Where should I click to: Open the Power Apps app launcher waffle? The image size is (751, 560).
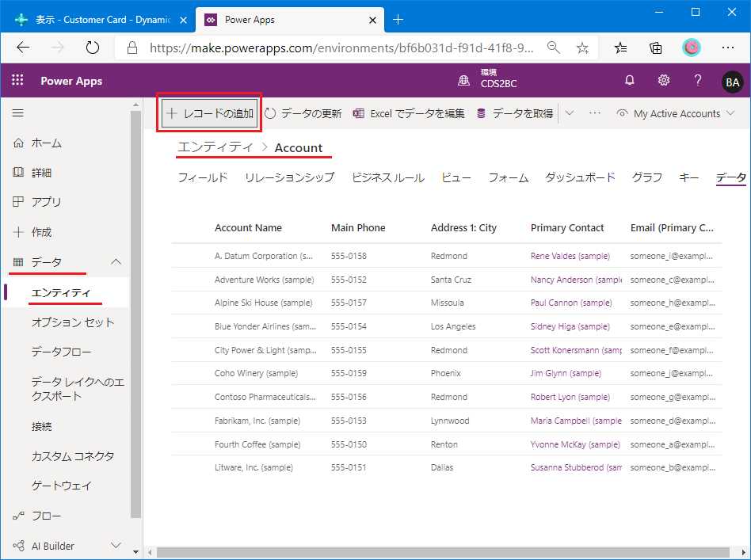[x=17, y=80]
